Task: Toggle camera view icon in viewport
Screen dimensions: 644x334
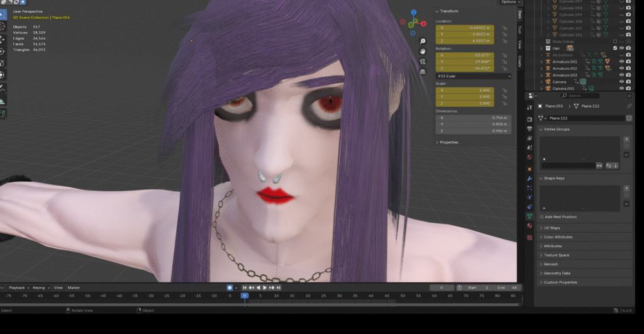Action: [x=423, y=61]
